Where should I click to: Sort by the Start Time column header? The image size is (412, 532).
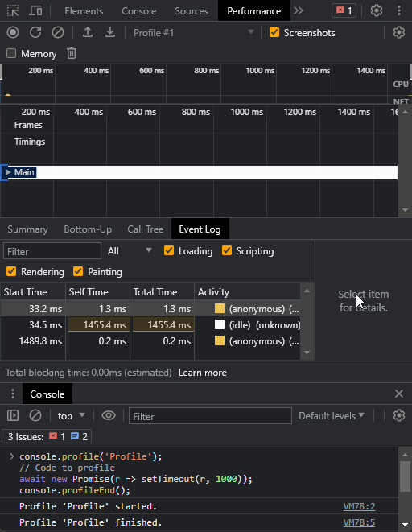(x=33, y=292)
